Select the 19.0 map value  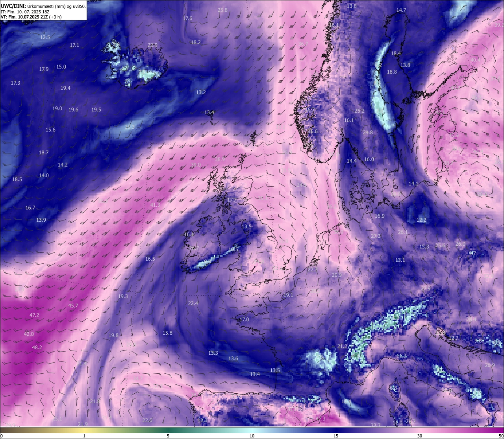[57, 108]
